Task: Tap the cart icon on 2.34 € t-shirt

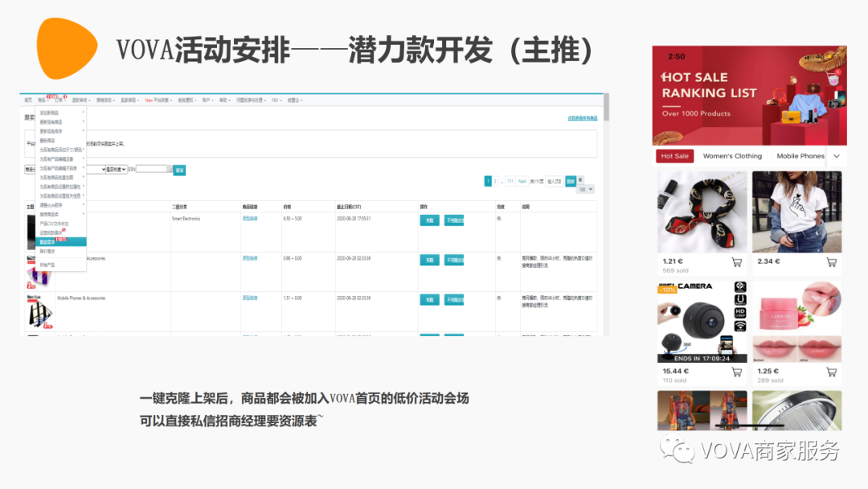Action: [x=831, y=262]
